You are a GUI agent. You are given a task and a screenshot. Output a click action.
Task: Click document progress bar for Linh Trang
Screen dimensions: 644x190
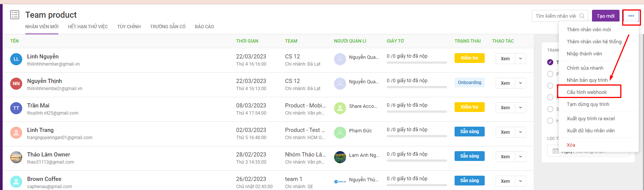pyautogui.click(x=417, y=136)
